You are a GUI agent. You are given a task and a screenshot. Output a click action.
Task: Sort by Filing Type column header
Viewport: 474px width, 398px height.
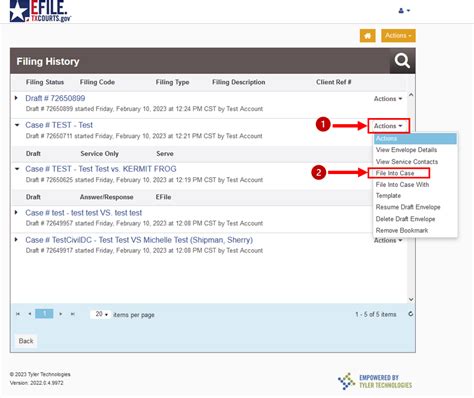(x=172, y=82)
